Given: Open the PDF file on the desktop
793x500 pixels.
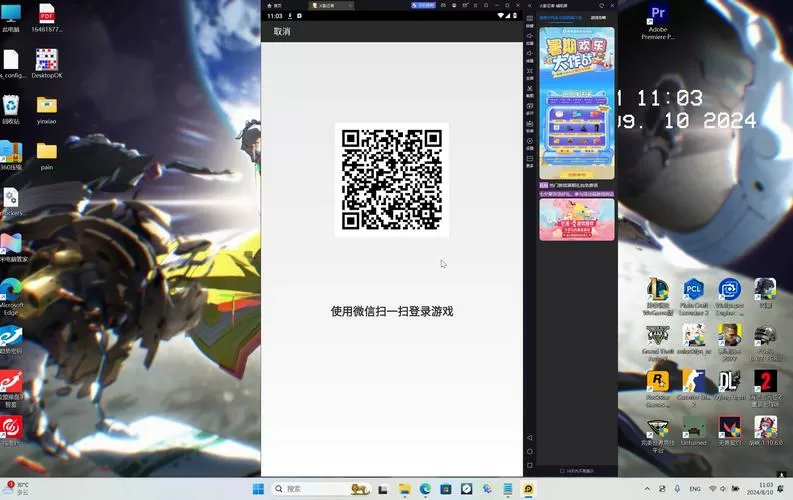Looking at the screenshot, I should [x=47, y=18].
